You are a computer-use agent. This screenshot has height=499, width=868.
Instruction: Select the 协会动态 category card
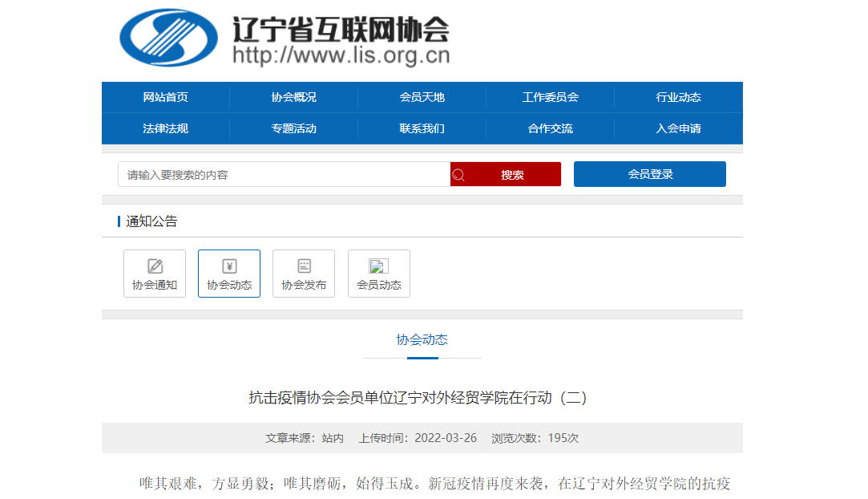click(229, 274)
